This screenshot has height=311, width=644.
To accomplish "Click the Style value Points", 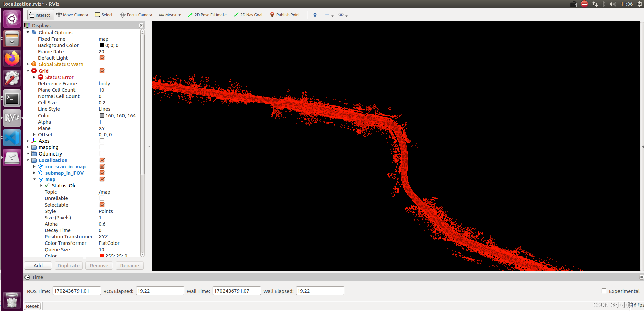I will pos(106,211).
